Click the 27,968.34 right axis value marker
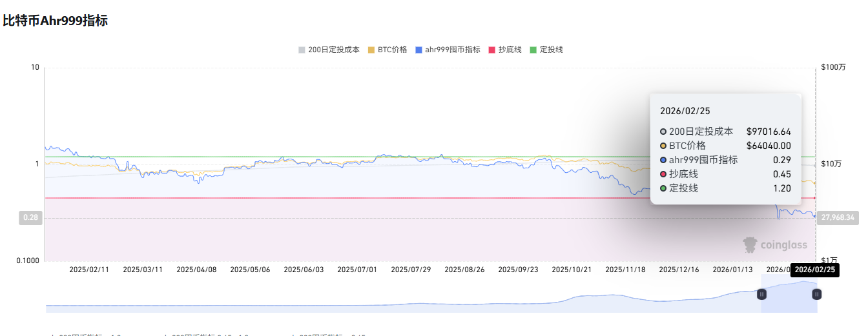 [x=838, y=218]
